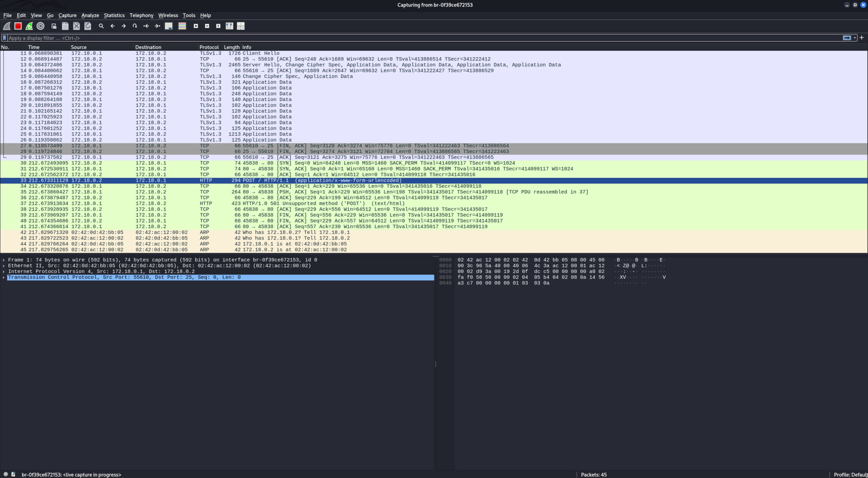Viewport: 868px width, 478px height.
Task: Sort packets by the No. column
Action: [x=13, y=47]
